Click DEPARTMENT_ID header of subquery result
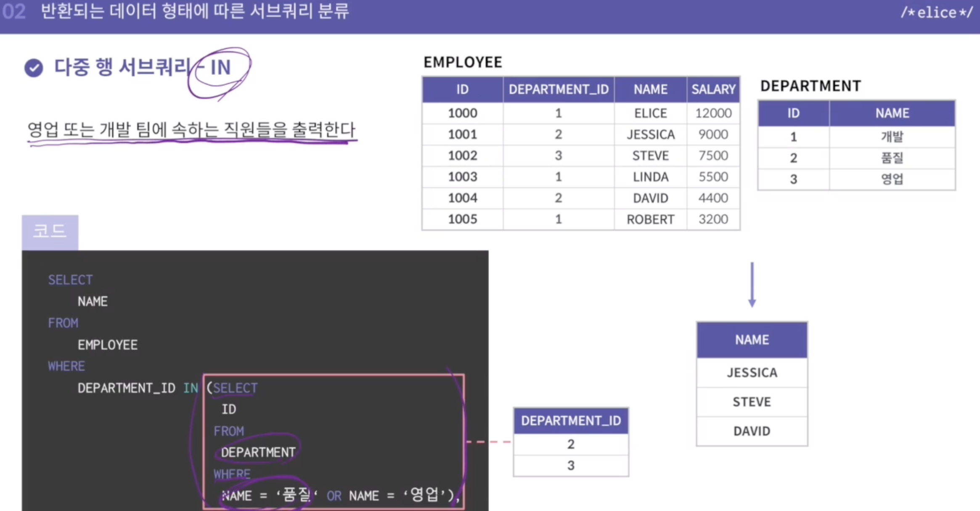The image size is (980, 511). tap(571, 421)
